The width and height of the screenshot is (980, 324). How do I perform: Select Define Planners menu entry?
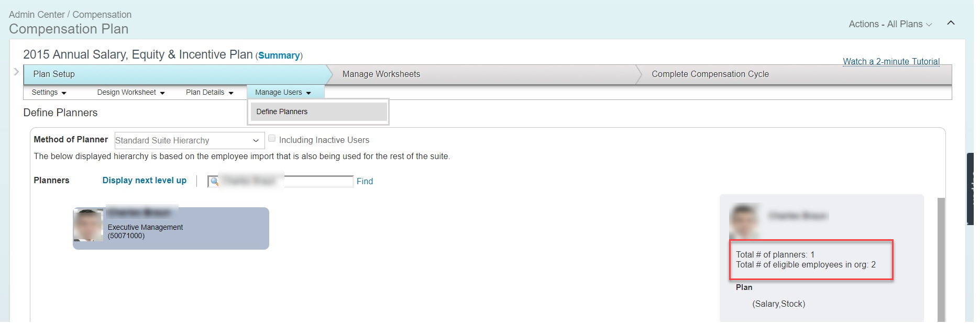pos(318,111)
